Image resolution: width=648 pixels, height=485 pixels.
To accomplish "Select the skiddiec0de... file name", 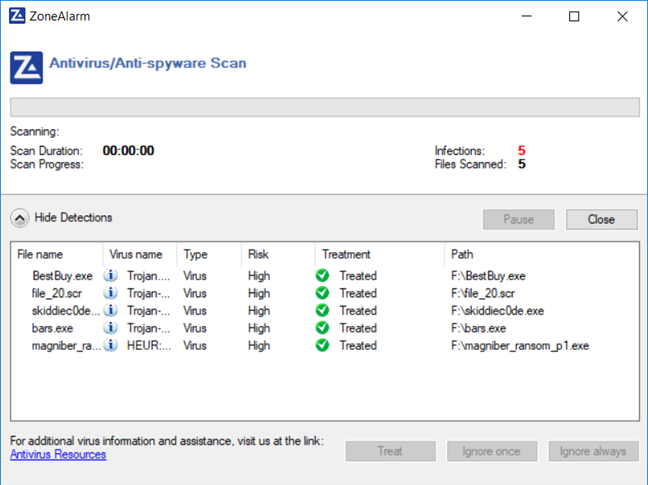I will 66,311.
